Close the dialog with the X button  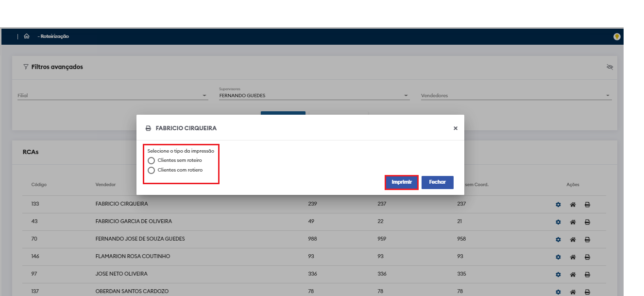point(455,128)
